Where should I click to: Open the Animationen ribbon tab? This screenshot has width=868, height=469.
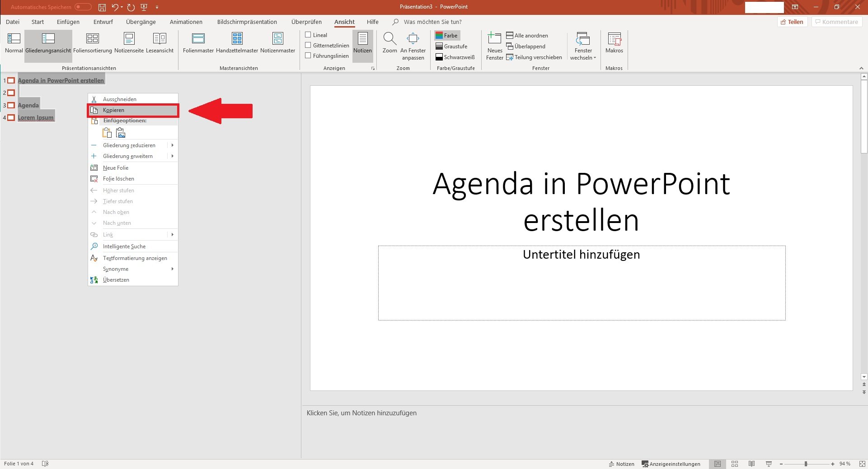(186, 22)
